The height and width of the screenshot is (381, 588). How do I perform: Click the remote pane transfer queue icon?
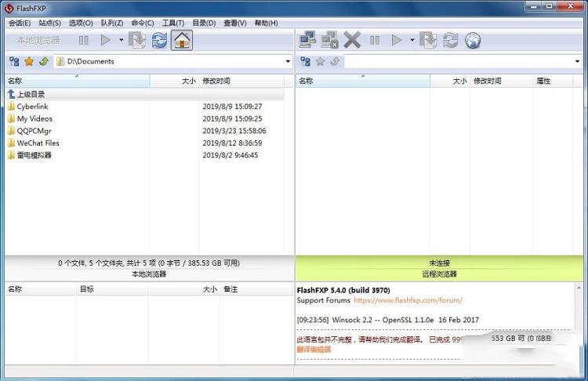click(x=428, y=40)
